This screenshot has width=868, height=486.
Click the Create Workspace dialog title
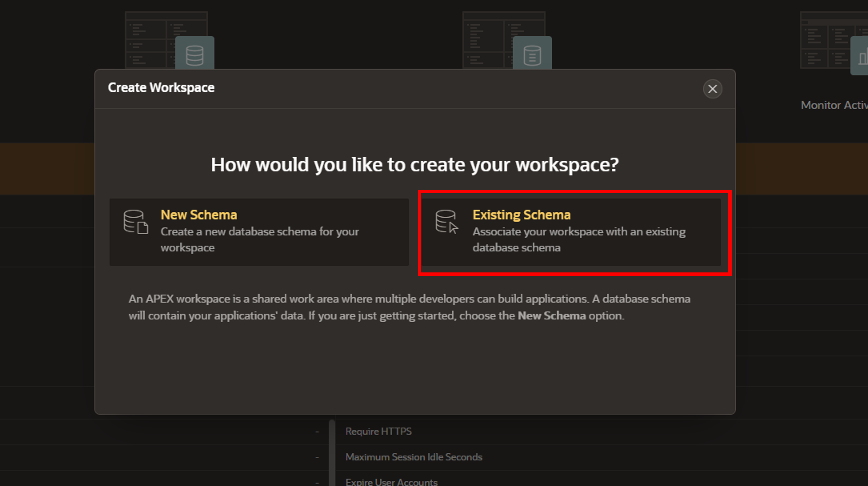tap(161, 88)
